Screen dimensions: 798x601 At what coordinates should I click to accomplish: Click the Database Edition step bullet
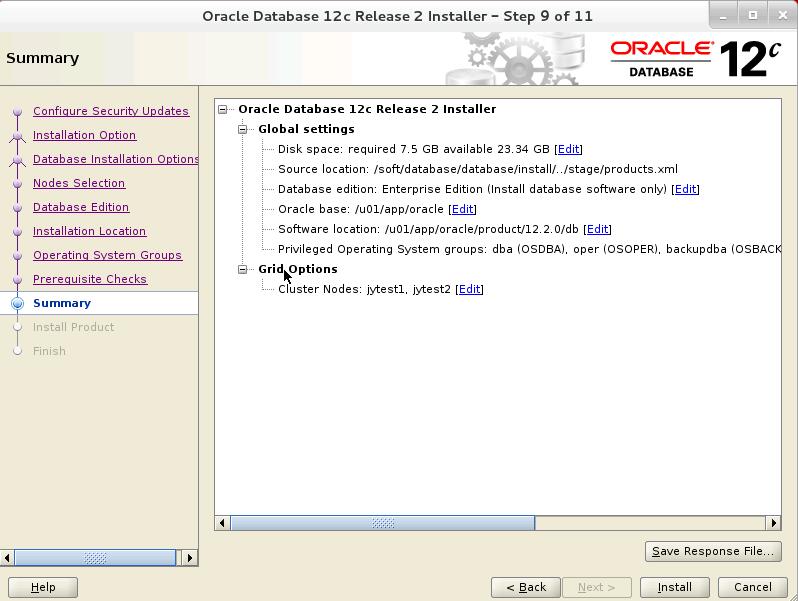point(17,208)
